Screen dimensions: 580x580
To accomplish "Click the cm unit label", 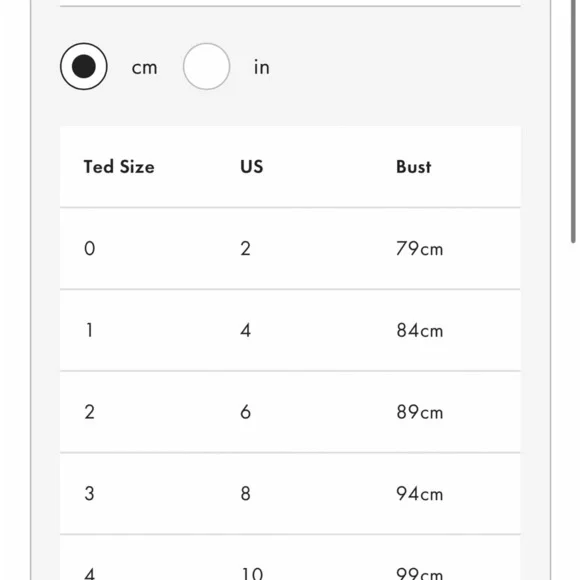I will [x=145, y=68].
